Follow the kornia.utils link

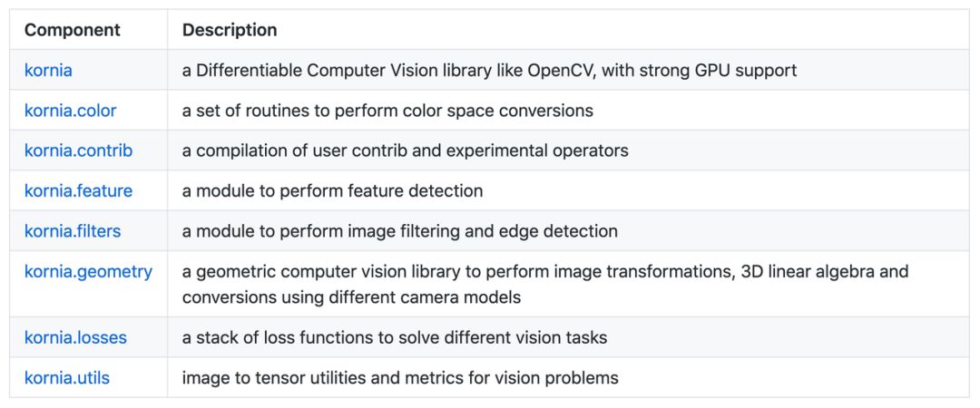click(x=67, y=378)
